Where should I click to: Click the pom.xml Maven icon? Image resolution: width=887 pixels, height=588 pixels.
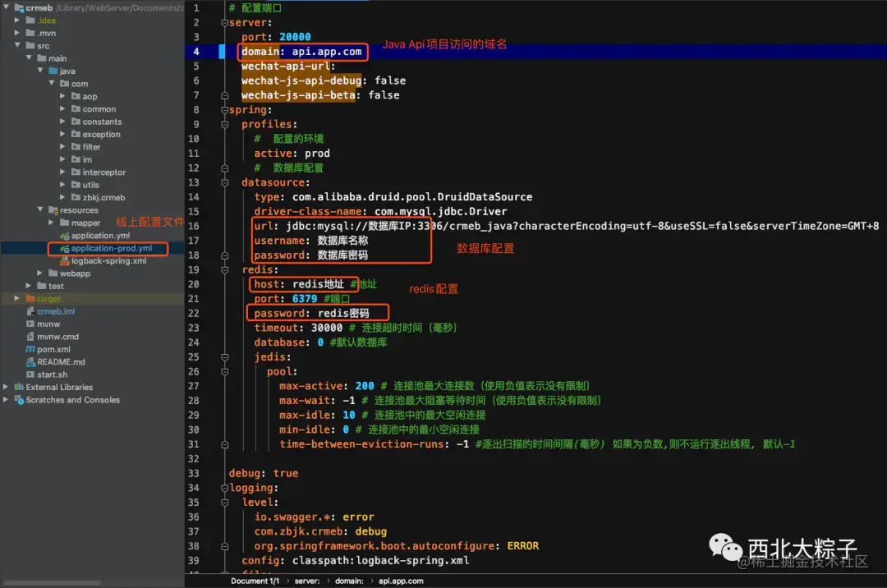coord(30,349)
